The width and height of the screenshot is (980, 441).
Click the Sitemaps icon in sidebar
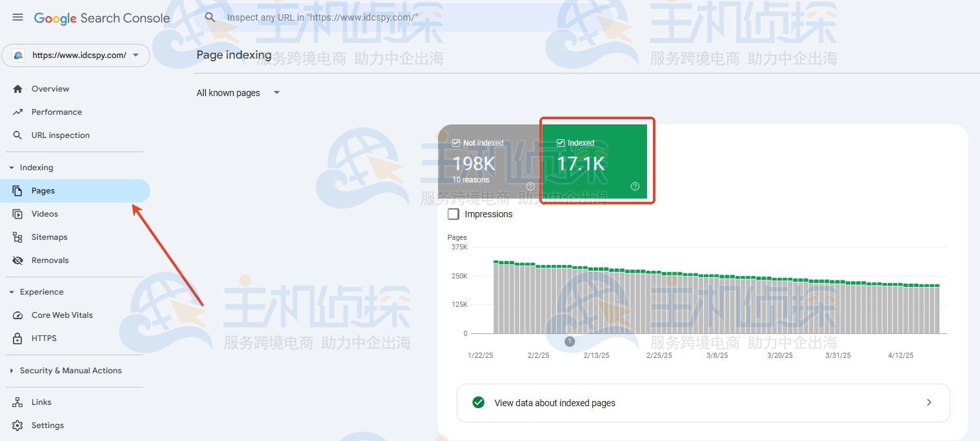[18, 237]
